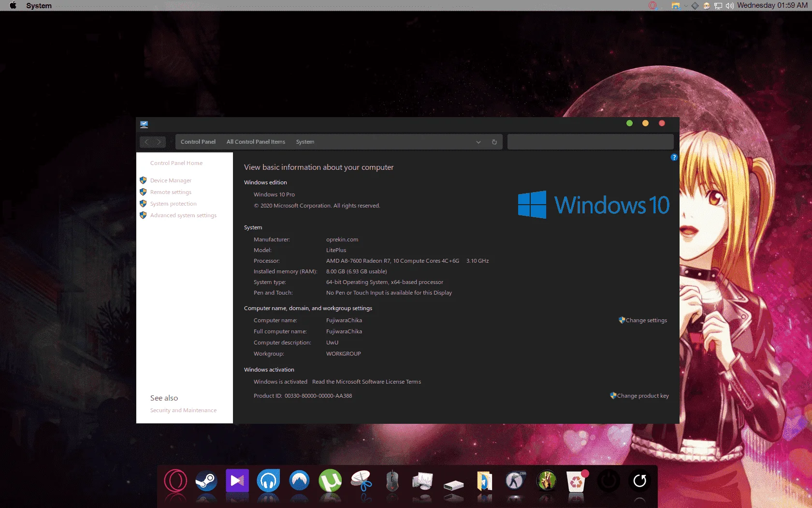Viewport: 812px width, 508px height.
Task: Select All Control Panel Items breadcrumb
Action: click(256, 142)
